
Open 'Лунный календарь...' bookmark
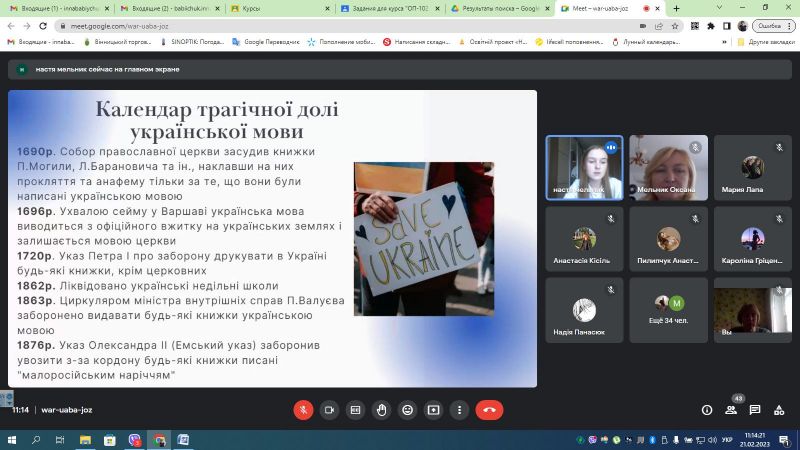(x=646, y=42)
